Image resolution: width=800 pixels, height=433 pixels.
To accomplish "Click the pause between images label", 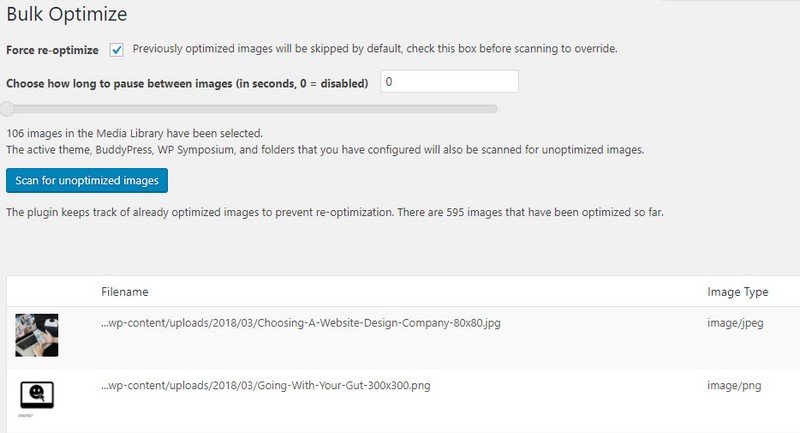I will (x=187, y=83).
